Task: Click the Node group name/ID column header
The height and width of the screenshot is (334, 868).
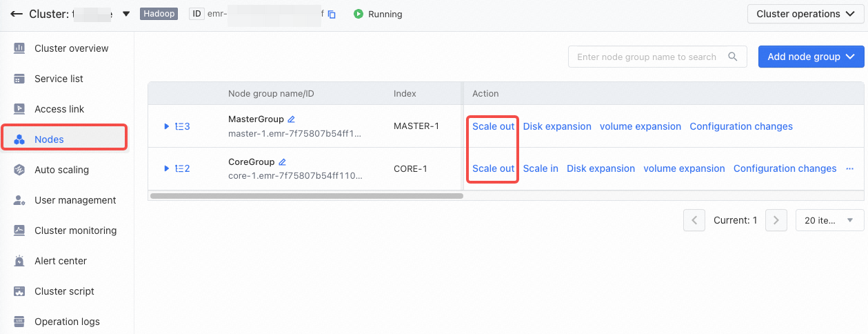Action: click(x=271, y=93)
